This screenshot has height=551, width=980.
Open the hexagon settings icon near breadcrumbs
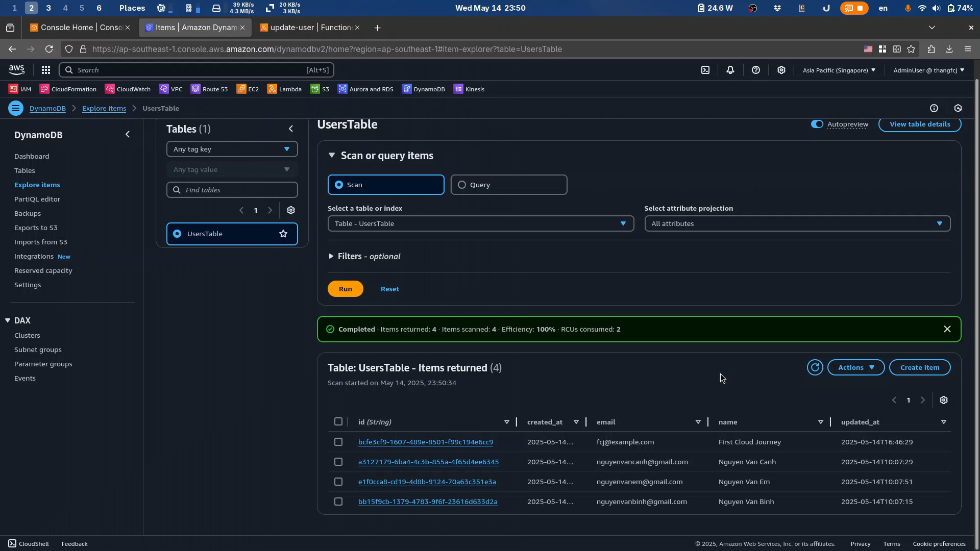pos(958,108)
